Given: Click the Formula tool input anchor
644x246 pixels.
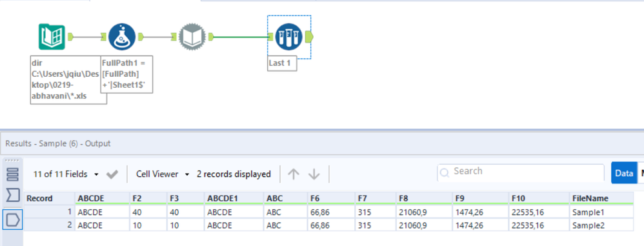Looking at the screenshot, I should 104,37.
